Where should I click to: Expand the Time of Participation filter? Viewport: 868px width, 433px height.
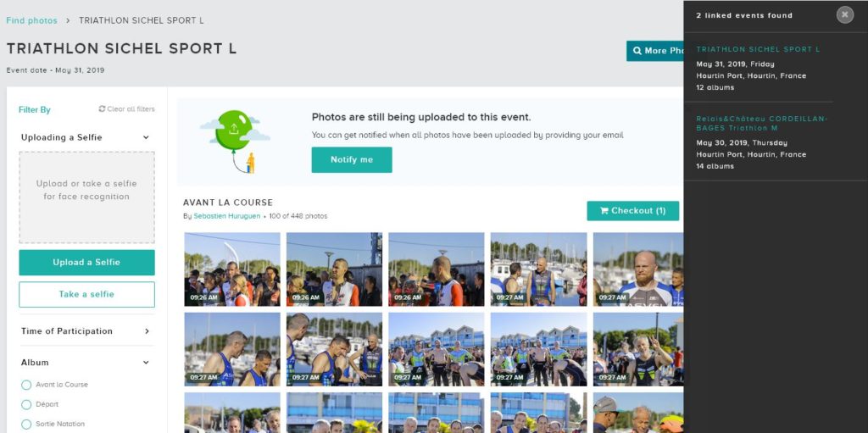(x=147, y=331)
